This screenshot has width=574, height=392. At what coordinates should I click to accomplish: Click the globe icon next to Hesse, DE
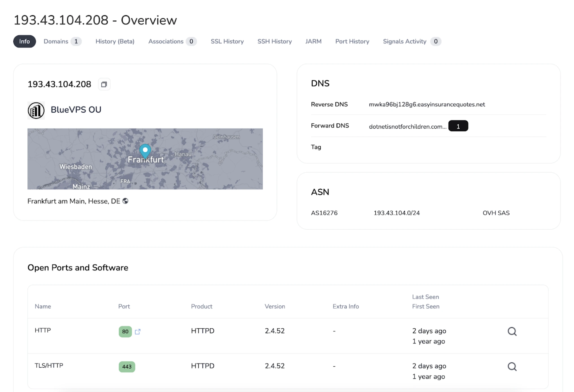126,201
